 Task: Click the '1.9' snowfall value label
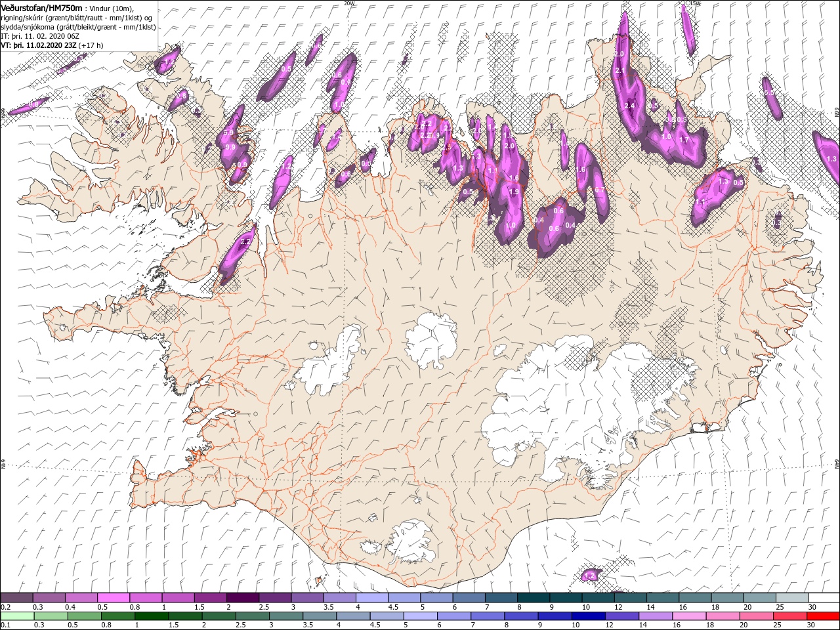point(514,192)
